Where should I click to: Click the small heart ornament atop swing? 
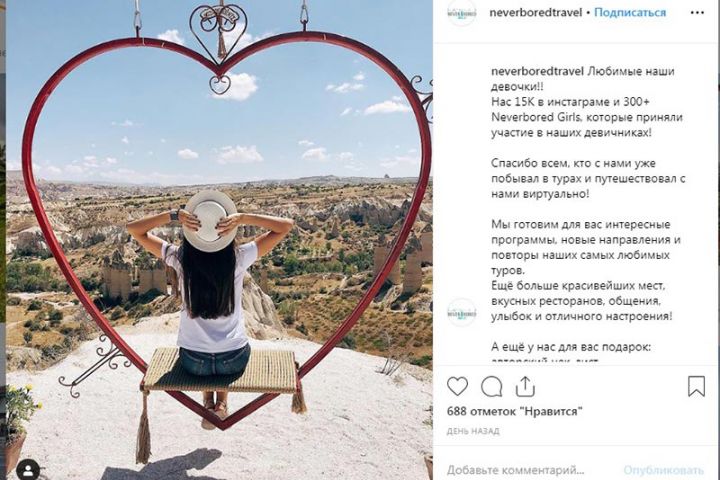(219, 31)
